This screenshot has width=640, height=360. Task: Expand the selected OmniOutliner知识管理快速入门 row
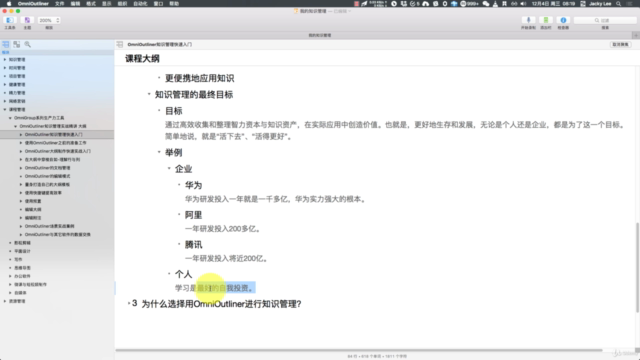coord(21,135)
